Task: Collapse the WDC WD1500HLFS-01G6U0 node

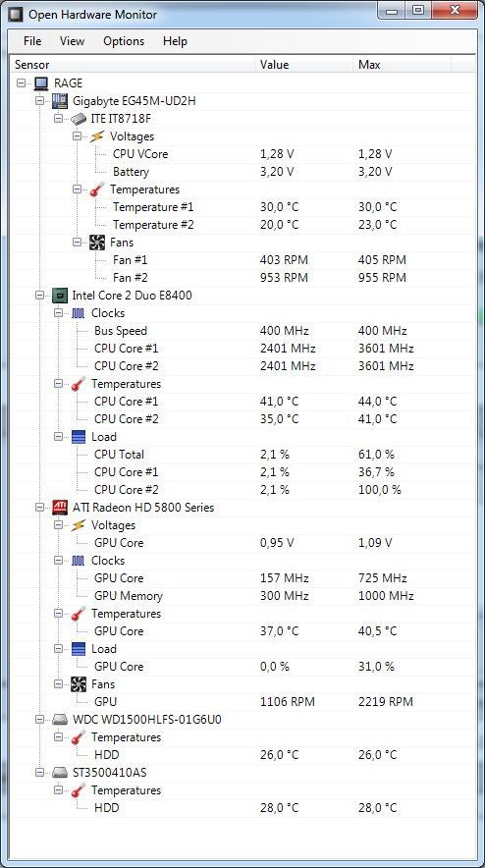Action: [39, 720]
